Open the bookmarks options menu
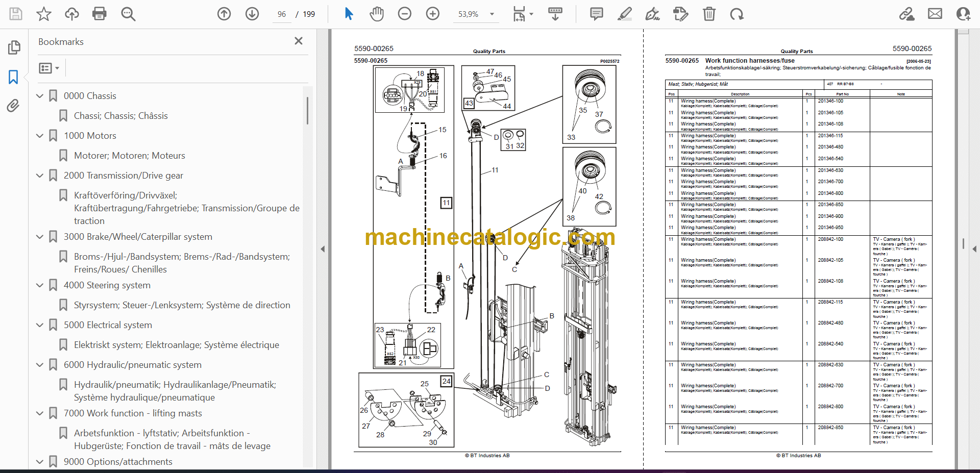The width and height of the screenshot is (980, 473). [49, 68]
